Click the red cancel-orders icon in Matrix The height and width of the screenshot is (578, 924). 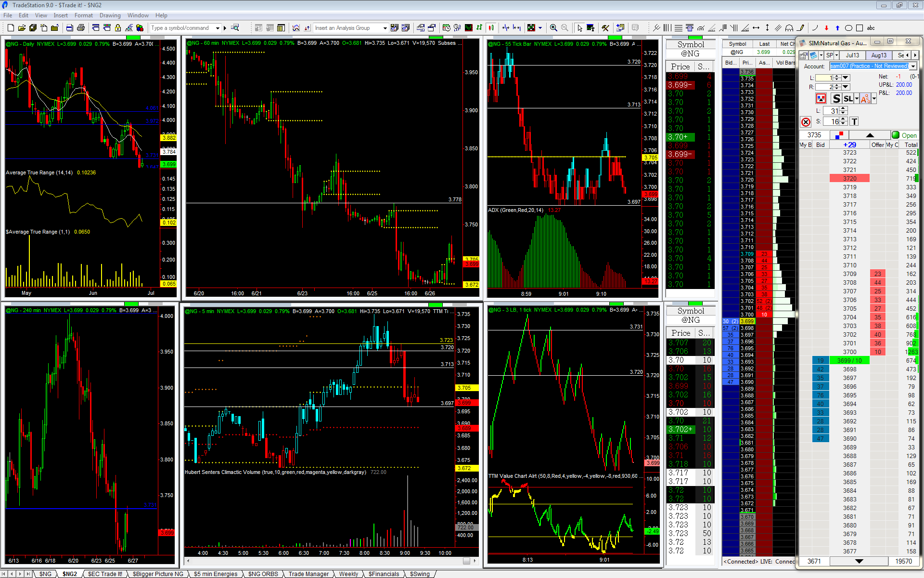(806, 122)
